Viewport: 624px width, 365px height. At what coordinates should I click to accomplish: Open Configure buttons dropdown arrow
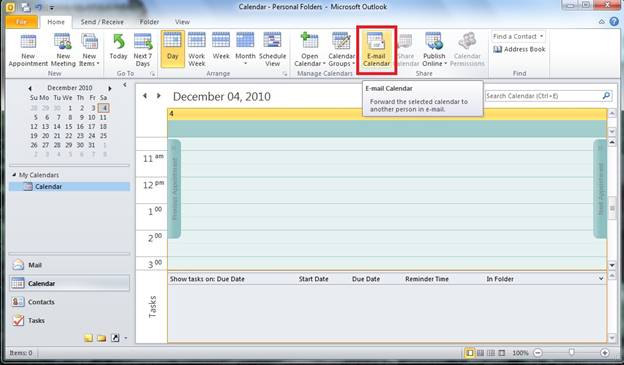click(x=126, y=338)
